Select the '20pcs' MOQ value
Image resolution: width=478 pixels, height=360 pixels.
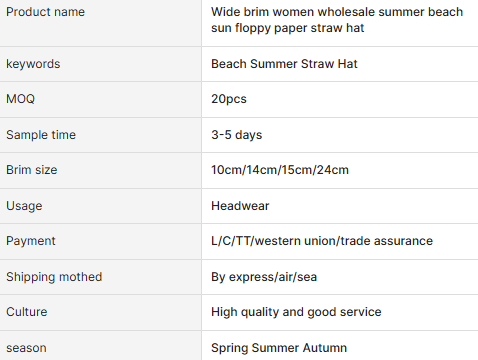[x=229, y=99]
